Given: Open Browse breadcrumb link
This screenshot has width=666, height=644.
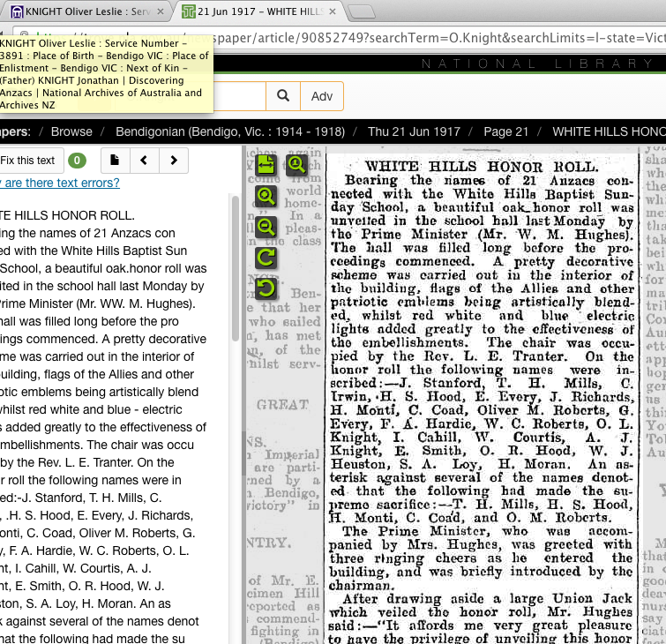Looking at the screenshot, I should point(71,131).
